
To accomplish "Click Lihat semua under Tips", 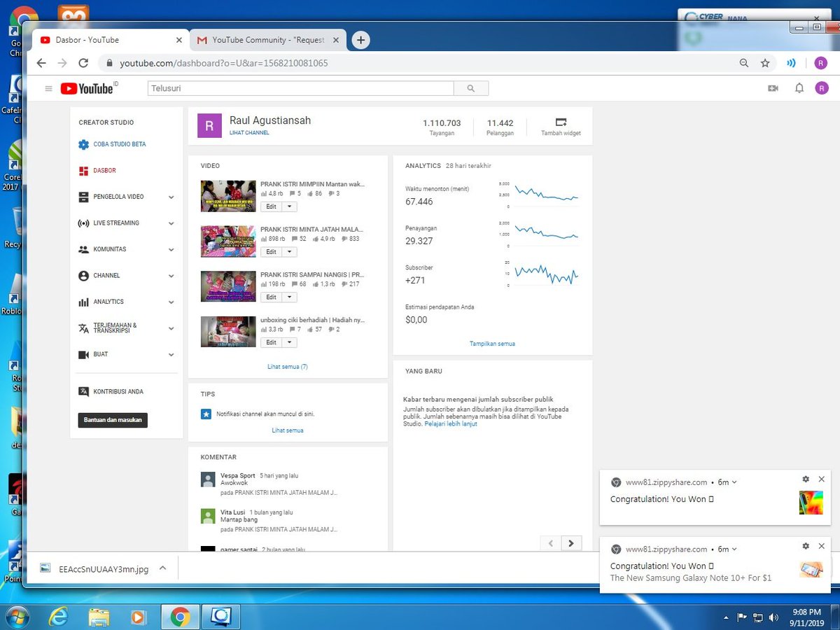I will [288, 430].
